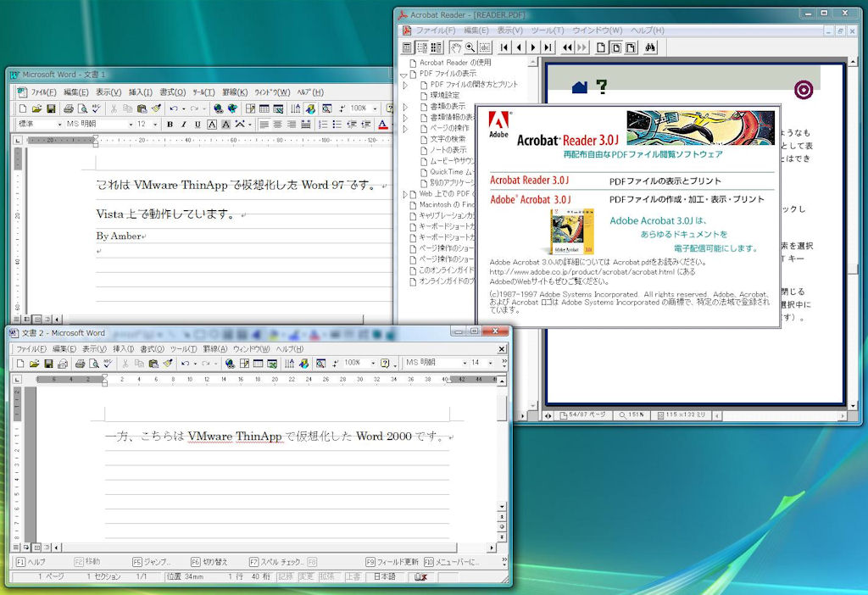
Task: Click the font color icon in Word 97
Action: (382, 125)
